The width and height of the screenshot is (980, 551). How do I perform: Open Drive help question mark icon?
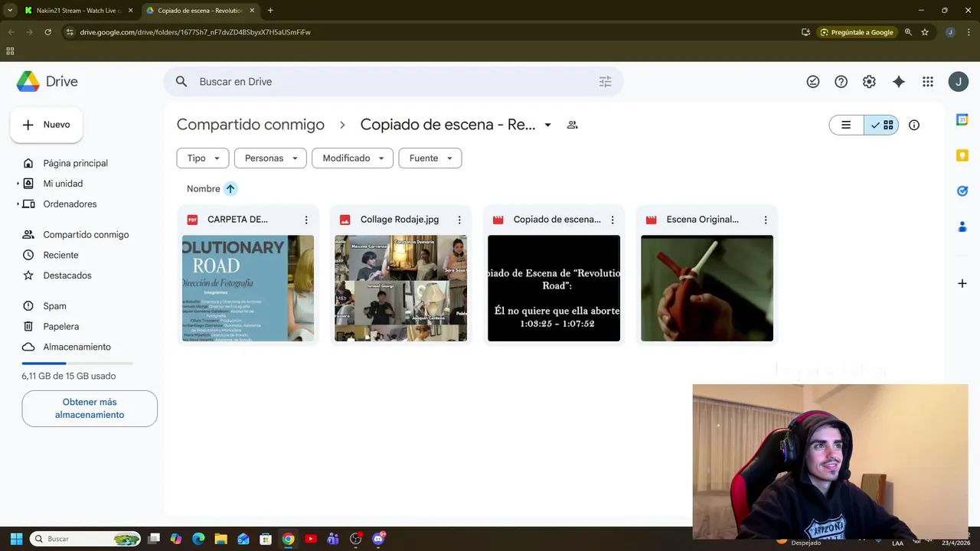tap(841, 82)
